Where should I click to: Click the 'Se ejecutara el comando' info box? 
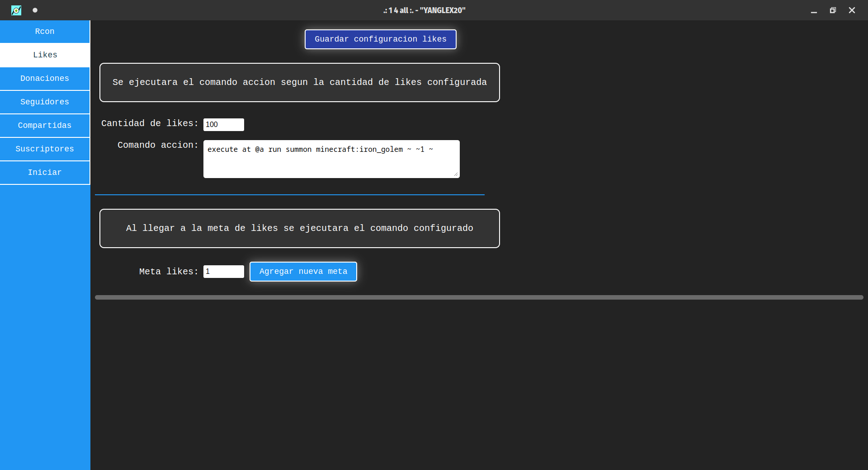point(299,82)
